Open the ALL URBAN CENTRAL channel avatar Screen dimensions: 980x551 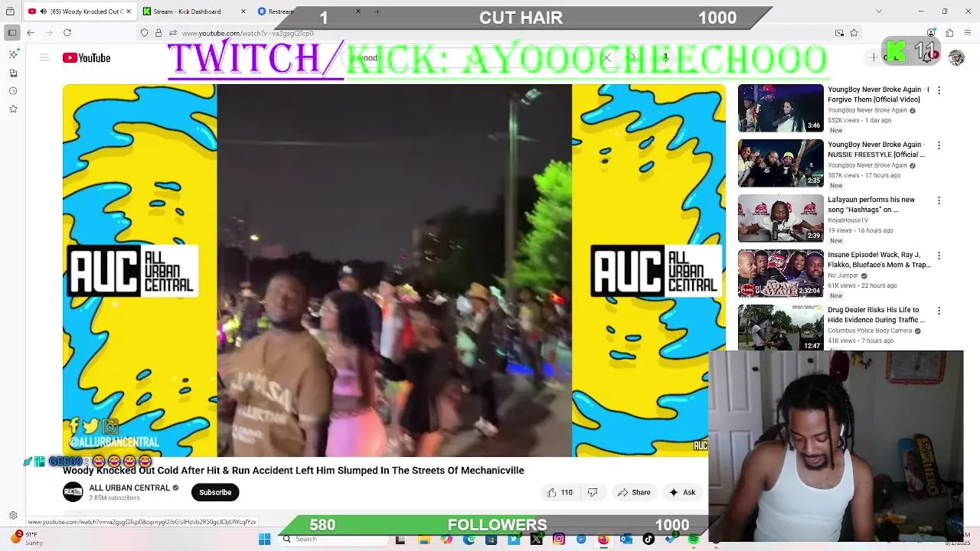coord(73,492)
